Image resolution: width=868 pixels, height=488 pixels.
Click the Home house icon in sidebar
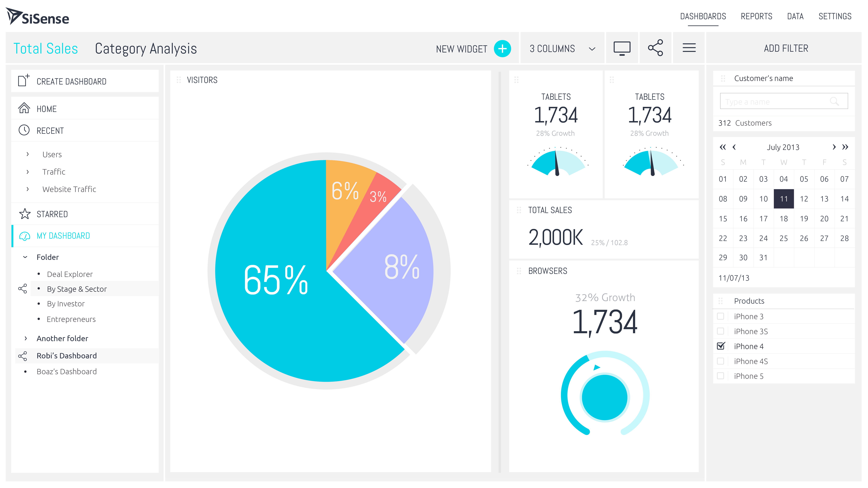point(24,108)
